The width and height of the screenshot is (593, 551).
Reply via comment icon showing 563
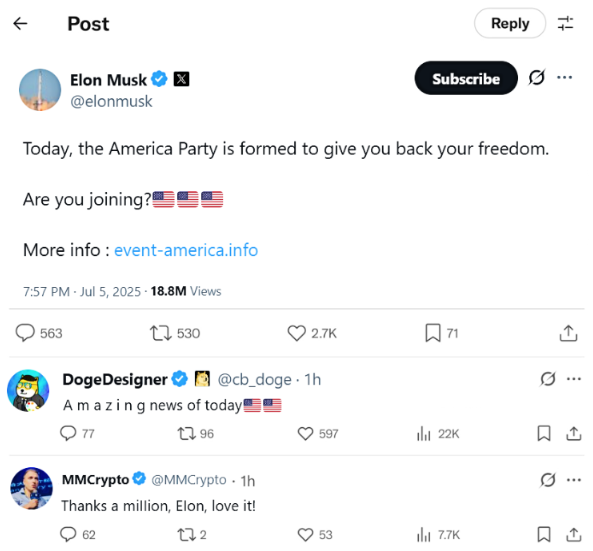25,333
